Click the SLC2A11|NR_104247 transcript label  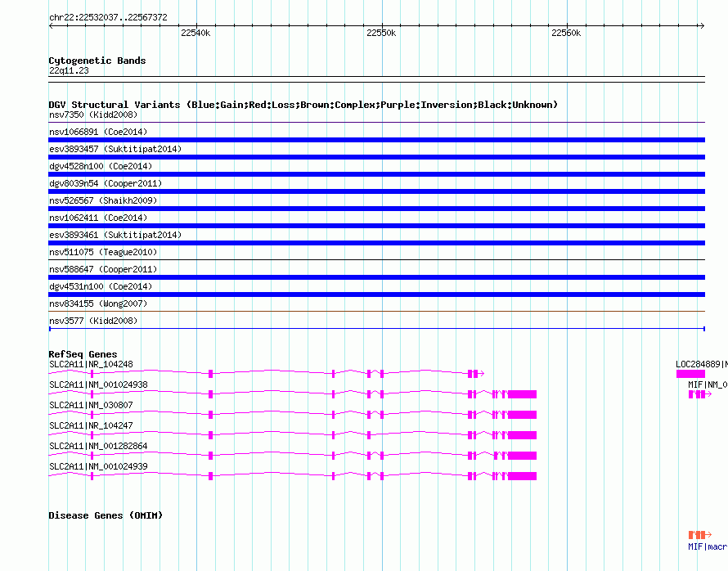pyautogui.click(x=91, y=425)
